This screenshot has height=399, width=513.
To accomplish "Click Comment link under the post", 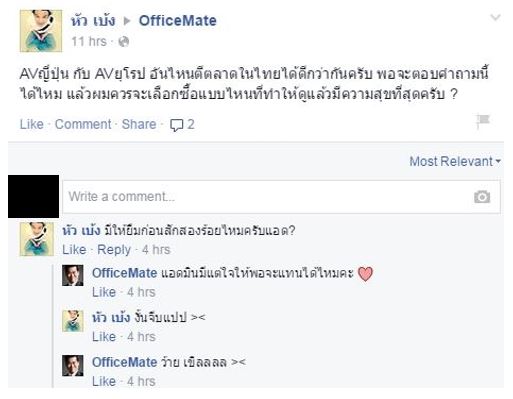I will point(83,124).
